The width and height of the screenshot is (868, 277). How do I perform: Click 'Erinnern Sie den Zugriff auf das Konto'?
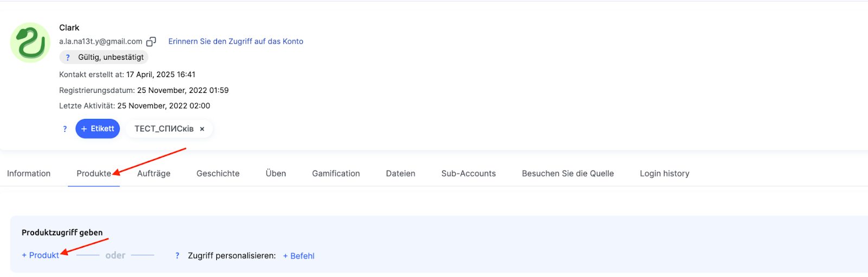click(235, 41)
